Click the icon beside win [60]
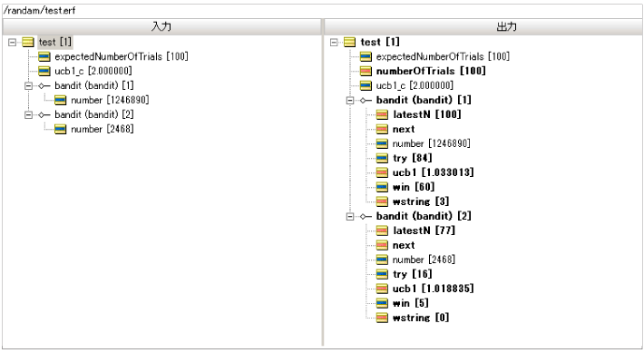This screenshot has height=353, width=644. coord(382,187)
